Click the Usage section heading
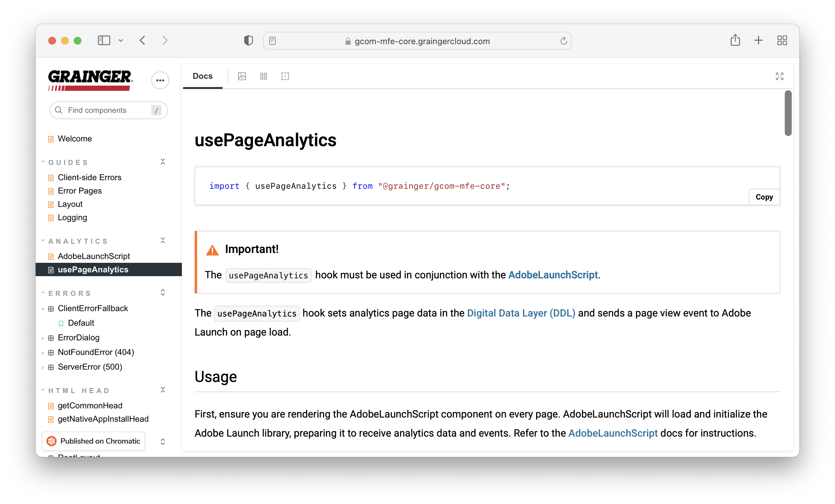The height and width of the screenshot is (504, 835). click(x=216, y=377)
